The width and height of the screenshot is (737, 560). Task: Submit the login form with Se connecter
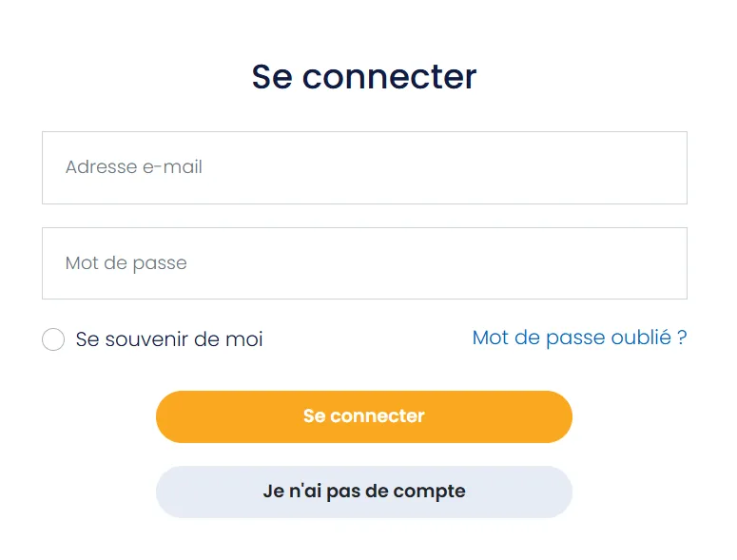coord(364,416)
